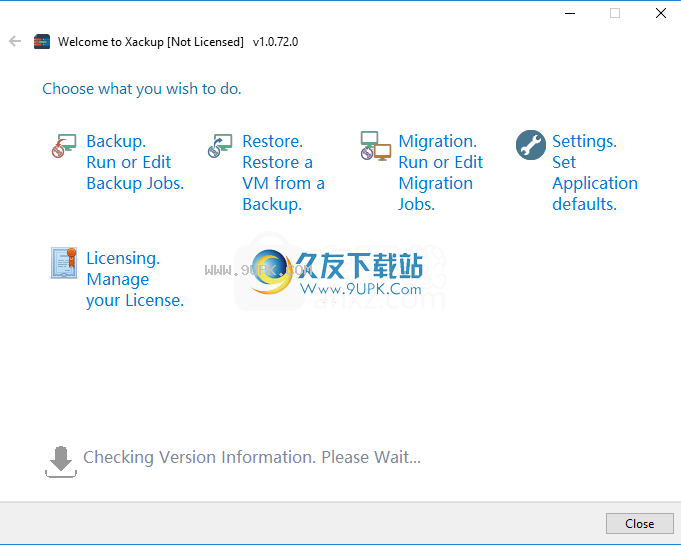Open Backup. Run or Edit Backup Jobs link
Screen dimensions: 681x545
coord(135,162)
